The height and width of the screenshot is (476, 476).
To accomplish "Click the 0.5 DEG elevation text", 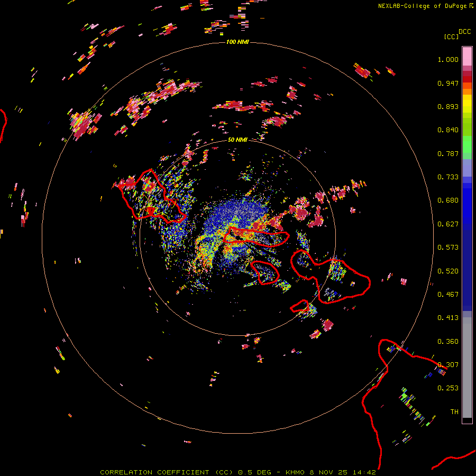I will click(254, 472).
